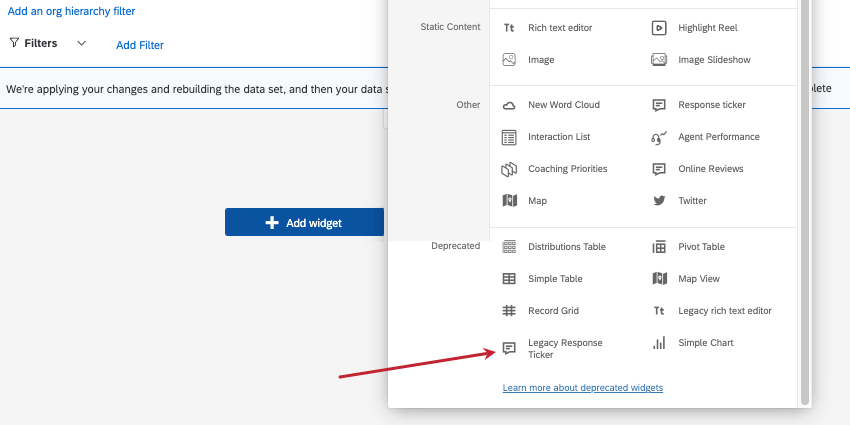Image resolution: width=850 pixels, height=425 pixels.
Task: Choose Highlight Reel widget label
Action: pos(707,28)
